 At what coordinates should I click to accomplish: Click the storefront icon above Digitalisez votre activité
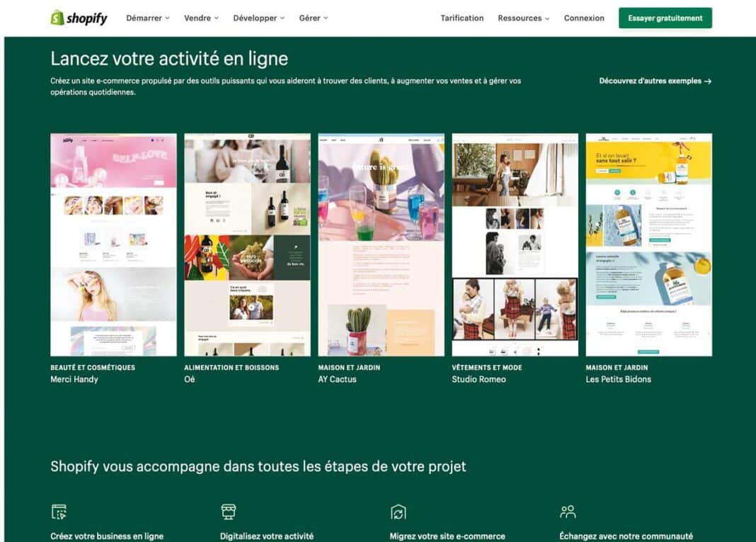(229, 512)
